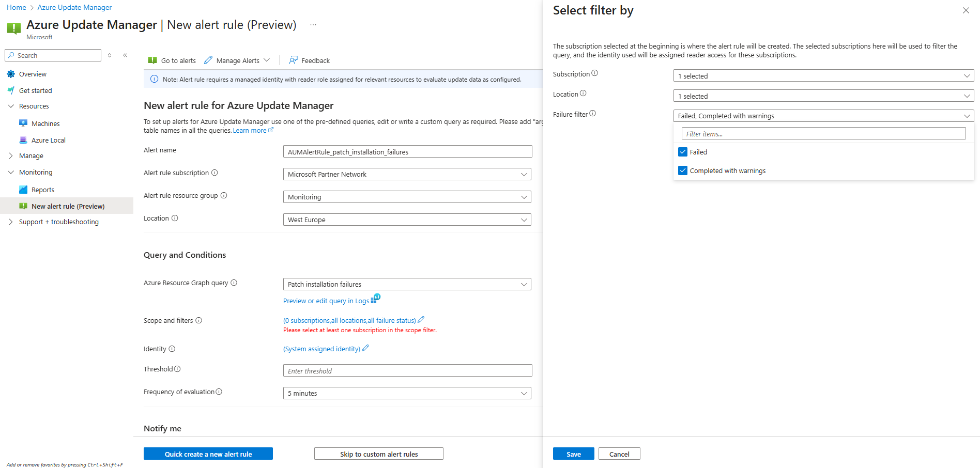Open the Alert rule resource group dropdown
980x468 pixels.
(x=407, y=197)
